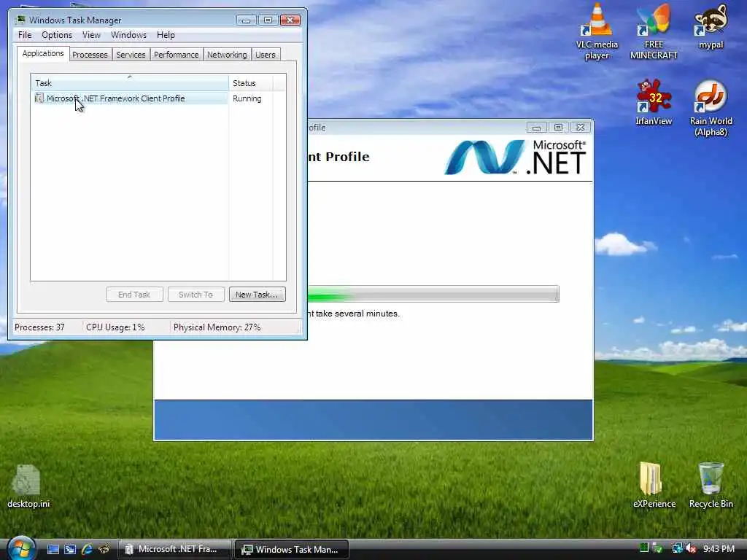Click Show Desktop quick launch icon
The height and width of the screenshot is (560, 747).
pos(53,549)
